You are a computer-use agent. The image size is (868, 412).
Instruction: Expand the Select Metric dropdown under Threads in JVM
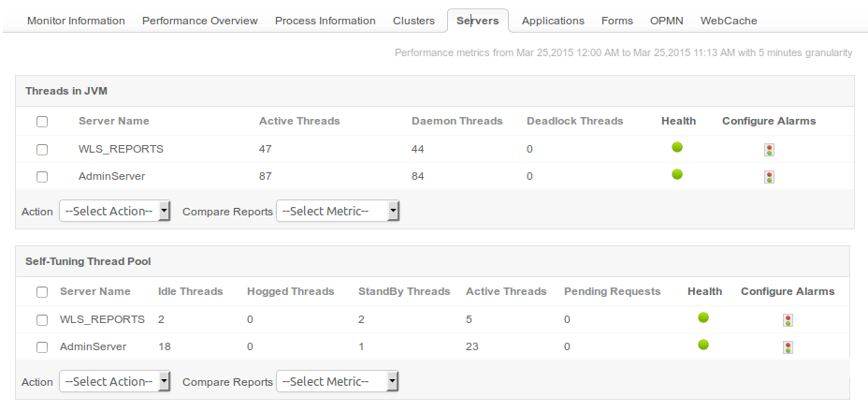(338, 212)
